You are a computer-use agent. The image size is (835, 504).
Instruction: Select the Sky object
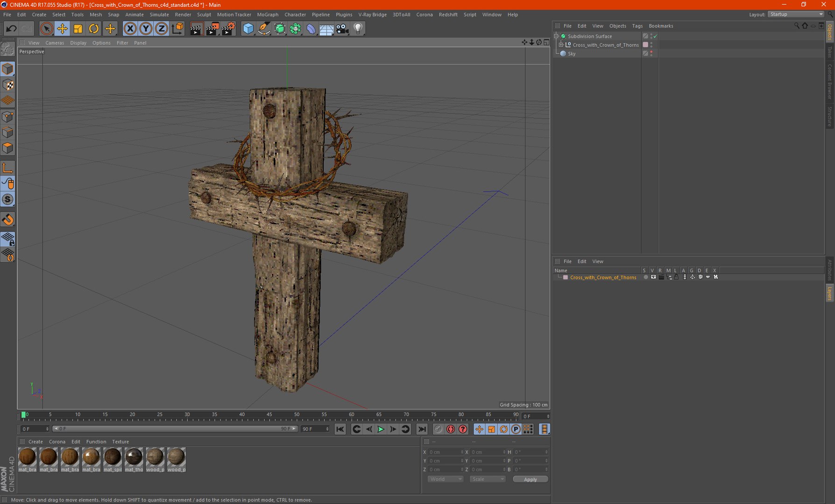(x=572, y=54)
